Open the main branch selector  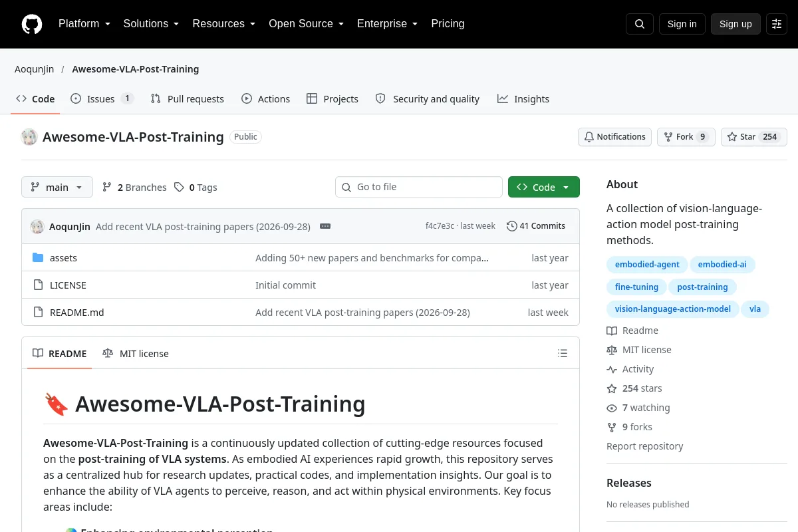click(x=57, y=187)
